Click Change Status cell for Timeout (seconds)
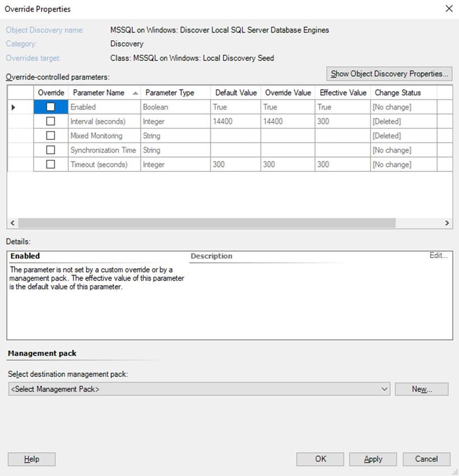459x476 pixels. (x=404, y=164)
